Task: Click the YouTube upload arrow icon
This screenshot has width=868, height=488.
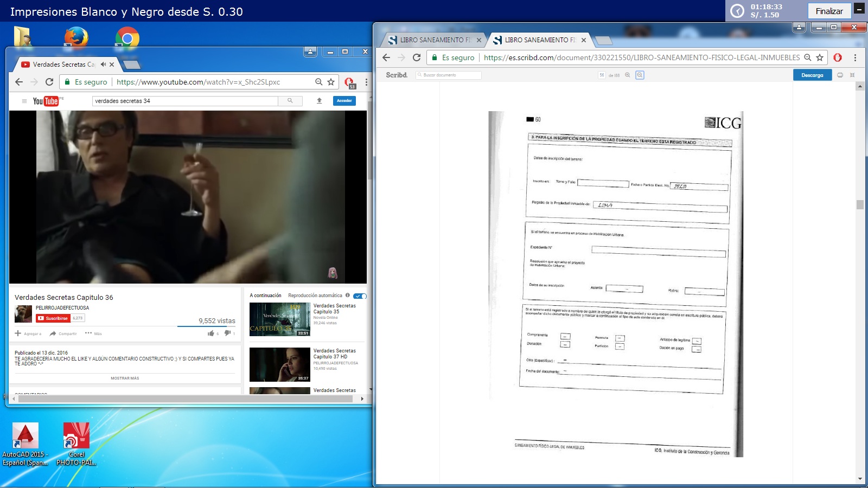Action: point(320,101)
